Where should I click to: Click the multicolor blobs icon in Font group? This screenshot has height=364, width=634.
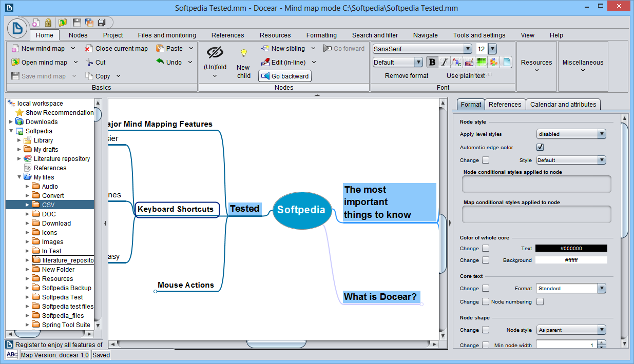493,62
